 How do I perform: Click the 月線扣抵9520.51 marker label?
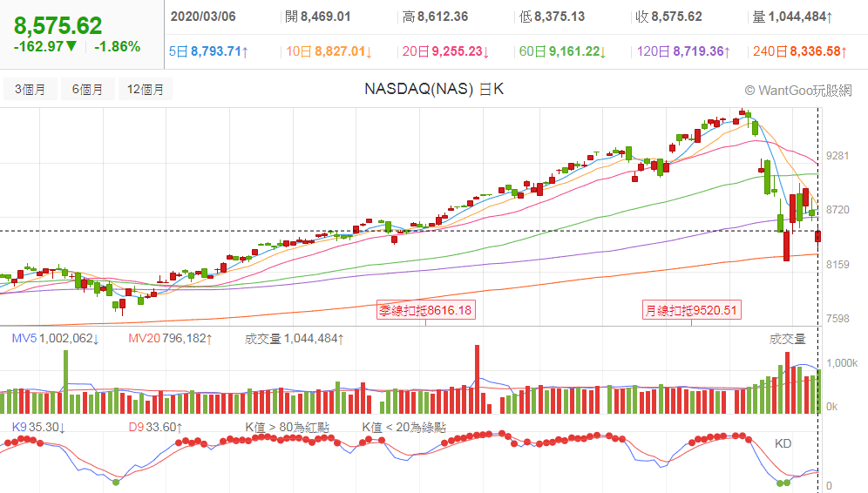pos(691,310)
